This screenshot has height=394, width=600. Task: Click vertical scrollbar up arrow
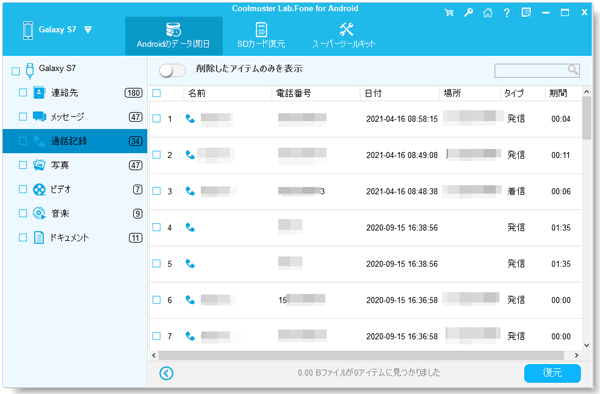click(587, 92)
